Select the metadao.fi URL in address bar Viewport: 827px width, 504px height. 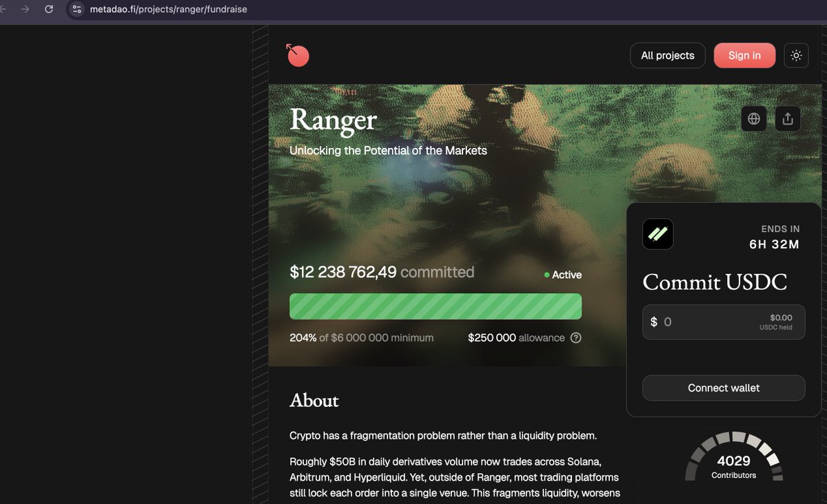[x=168, y=10]
